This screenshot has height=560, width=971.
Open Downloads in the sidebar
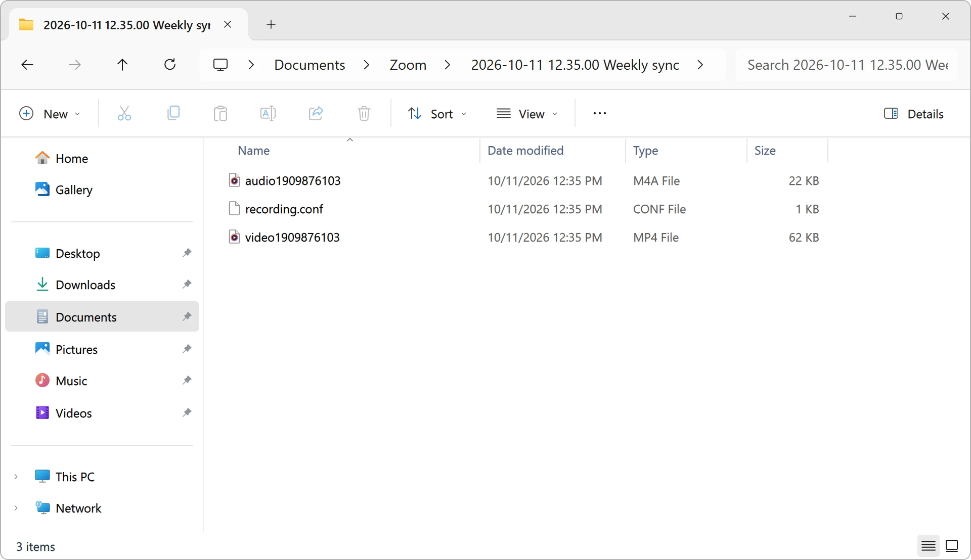click(102, 285)
